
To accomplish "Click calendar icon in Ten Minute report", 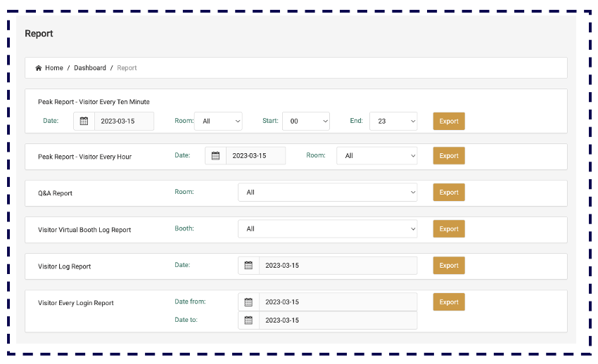I will tap(84, 121).
